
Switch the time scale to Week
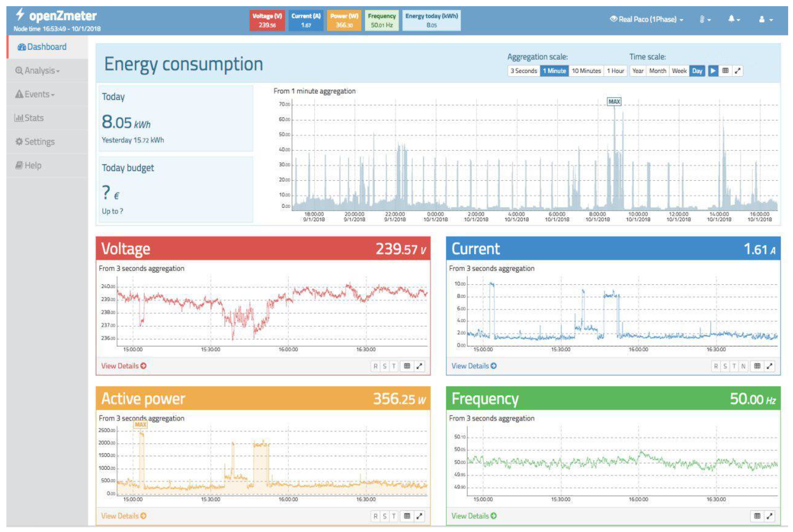pyautogui.click(x=679, y=71)
